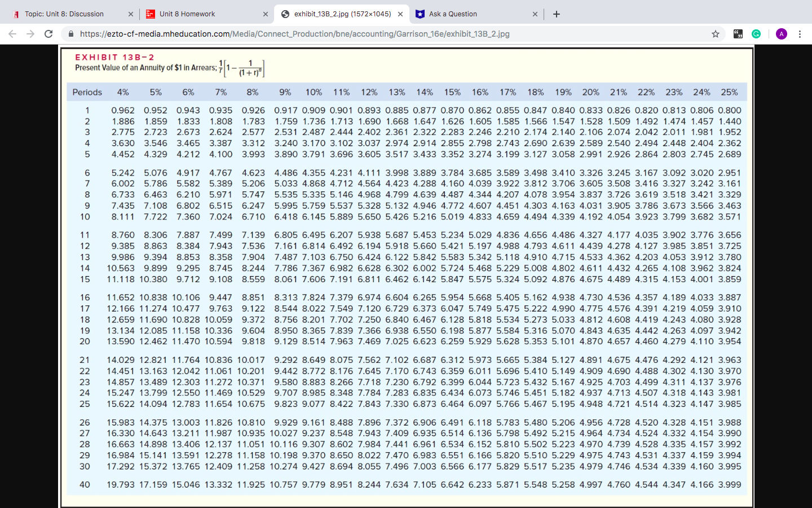
Task: Select the exhibit_13B_2.jpg tab
Action: [342, 14]
